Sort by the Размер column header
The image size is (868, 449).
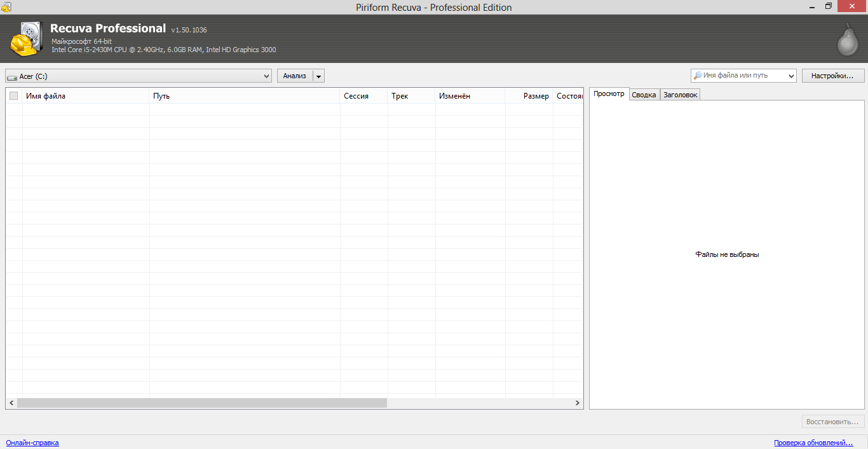tap(529, 96)
